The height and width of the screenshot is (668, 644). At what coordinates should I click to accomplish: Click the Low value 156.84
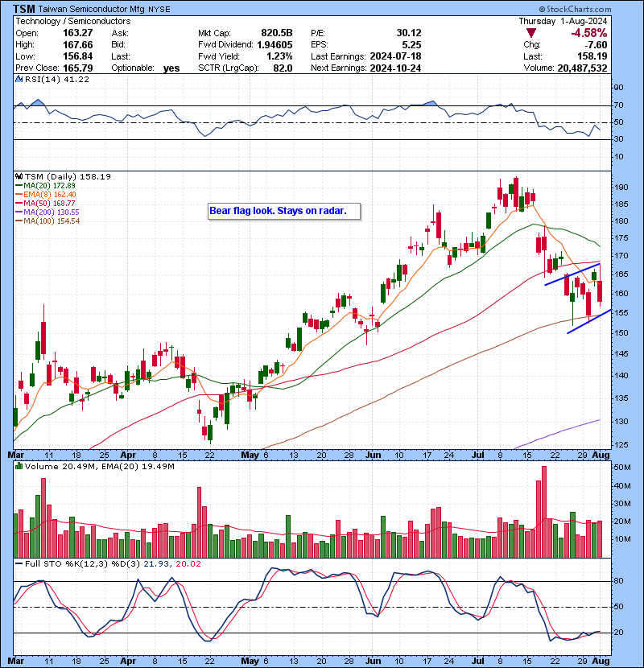(77, 56)
